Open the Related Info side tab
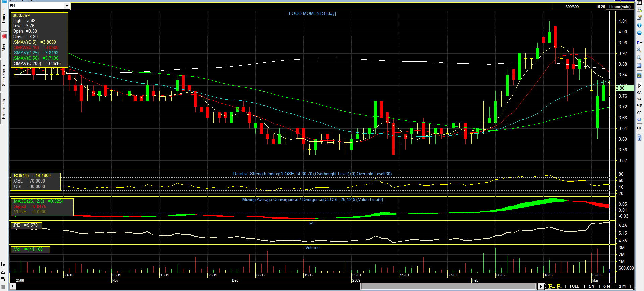This screenshot has width=644, height=291. pyautogui.click(x=4, y=109)
